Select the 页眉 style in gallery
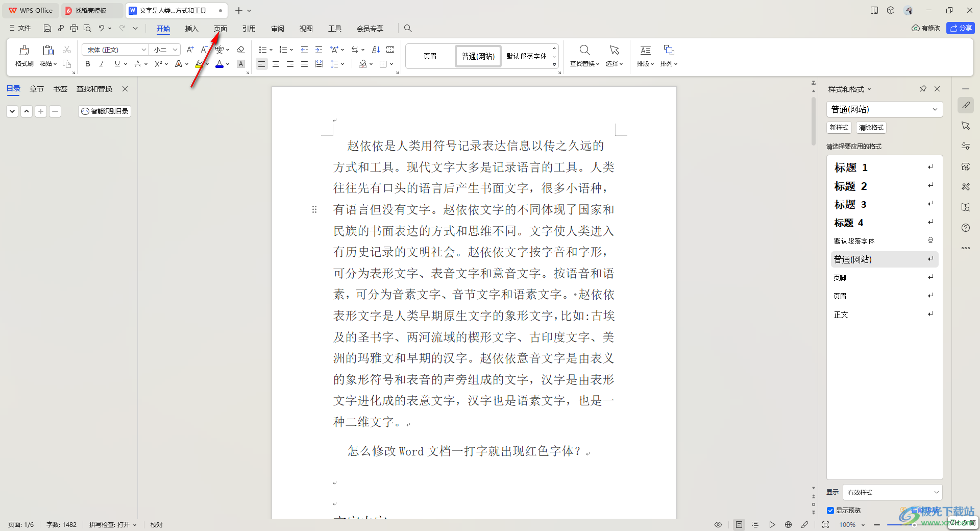Viewport: 980px width, 531px height. [430, 56]
